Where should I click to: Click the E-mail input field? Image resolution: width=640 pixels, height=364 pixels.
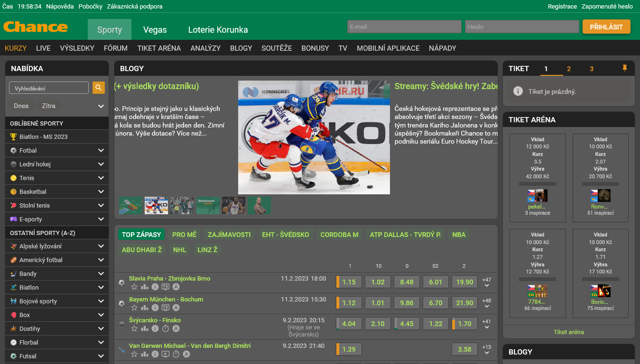[x=404, y=27]
